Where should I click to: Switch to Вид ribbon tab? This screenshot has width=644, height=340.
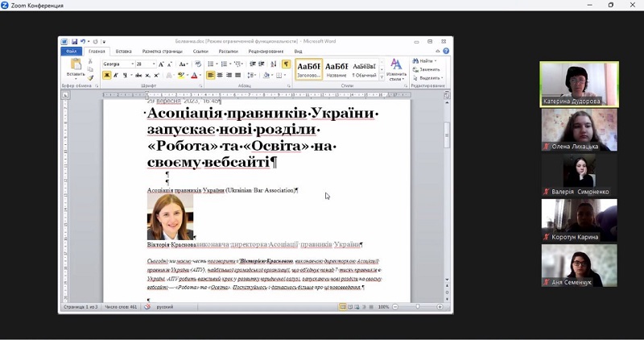point(298,52)
